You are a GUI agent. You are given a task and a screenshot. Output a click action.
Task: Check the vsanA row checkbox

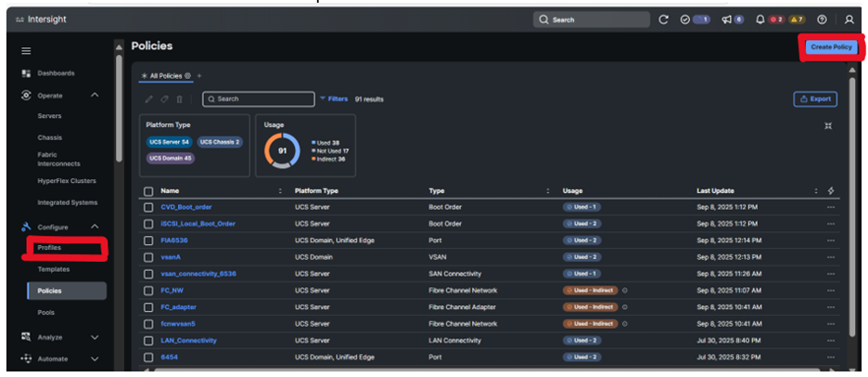click(x=148, y=257)
